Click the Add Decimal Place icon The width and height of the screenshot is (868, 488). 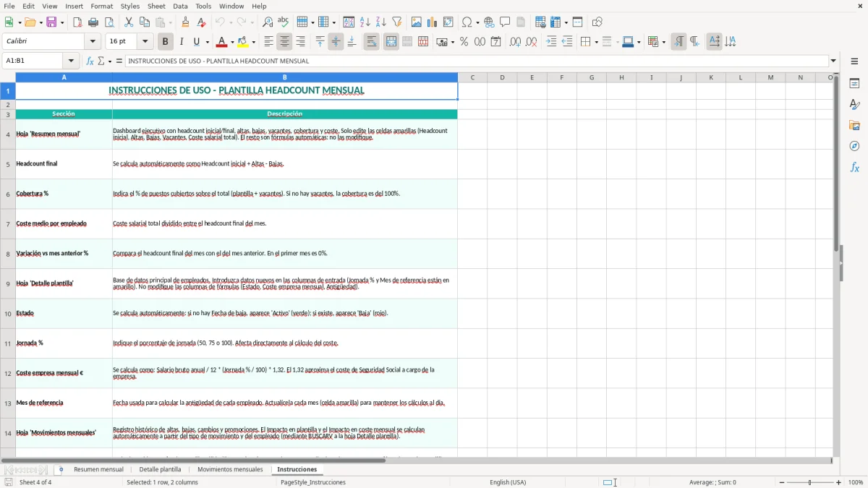point(515,42)
